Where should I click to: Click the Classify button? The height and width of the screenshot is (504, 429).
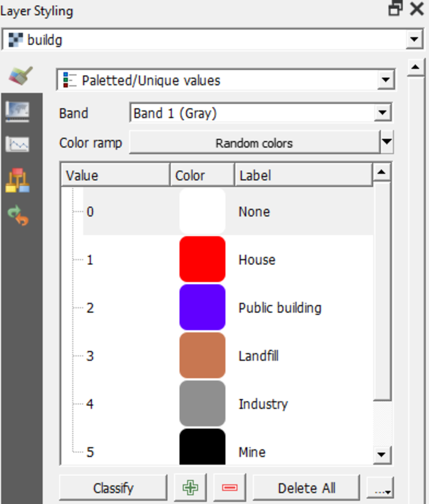click(113, 488)
